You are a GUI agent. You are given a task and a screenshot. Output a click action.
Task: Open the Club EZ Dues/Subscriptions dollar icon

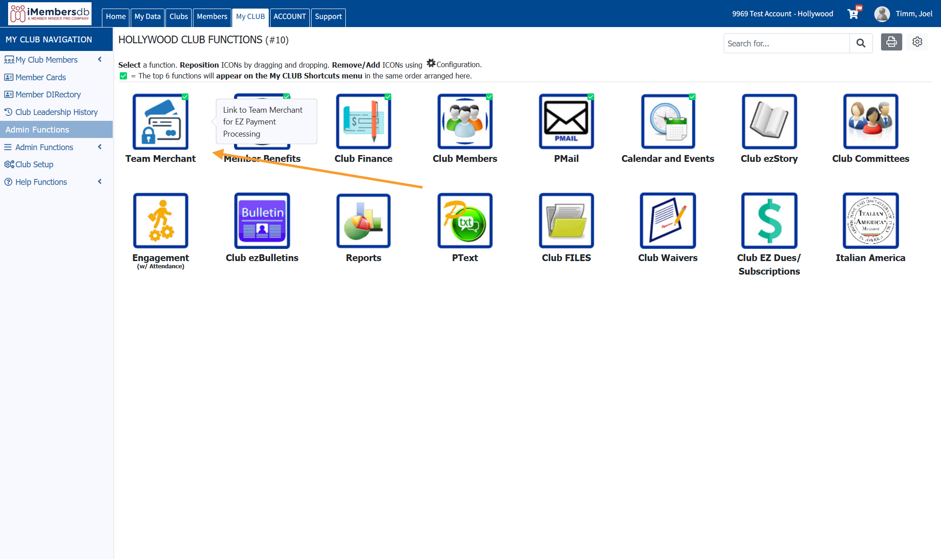pyautogui.click(x=769, y=221)
